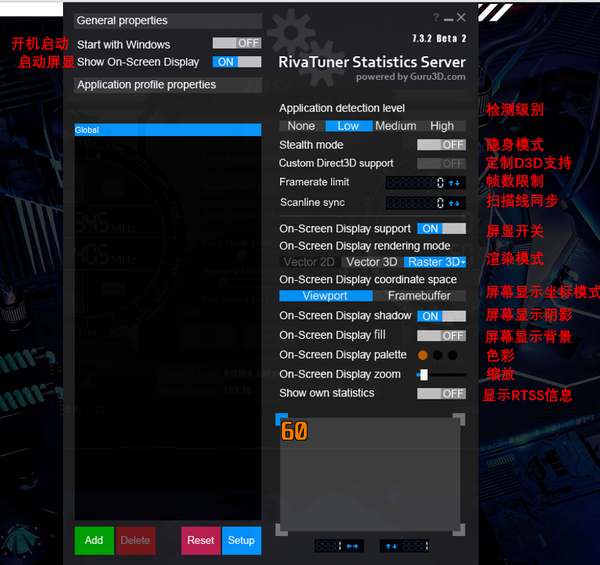
Task: Click horizontal OSD position value field
Action: (329, 546)
